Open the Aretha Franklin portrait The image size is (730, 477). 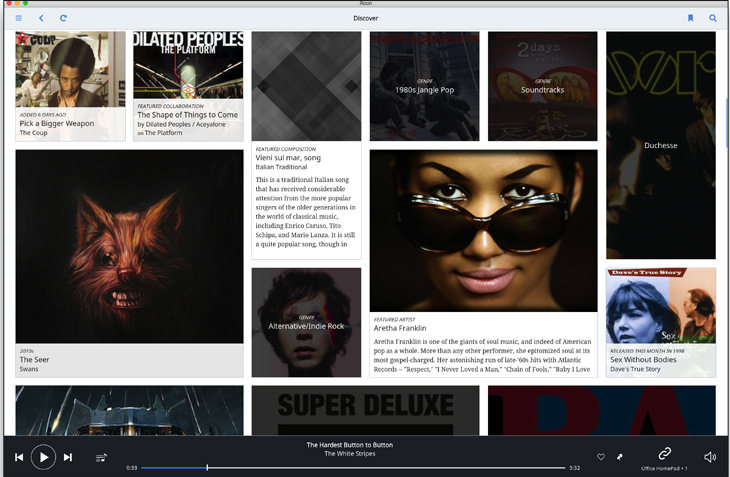click(483, 231)
